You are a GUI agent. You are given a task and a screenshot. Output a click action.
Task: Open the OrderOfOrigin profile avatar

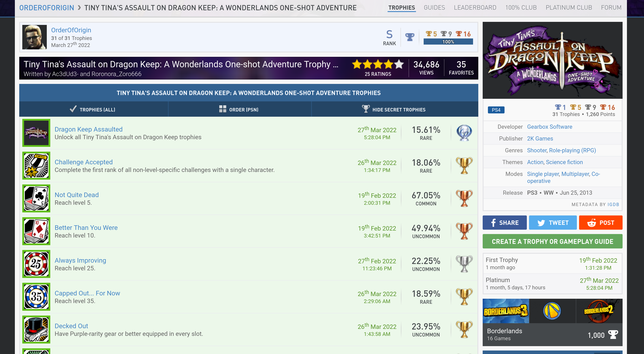point(35,37)
